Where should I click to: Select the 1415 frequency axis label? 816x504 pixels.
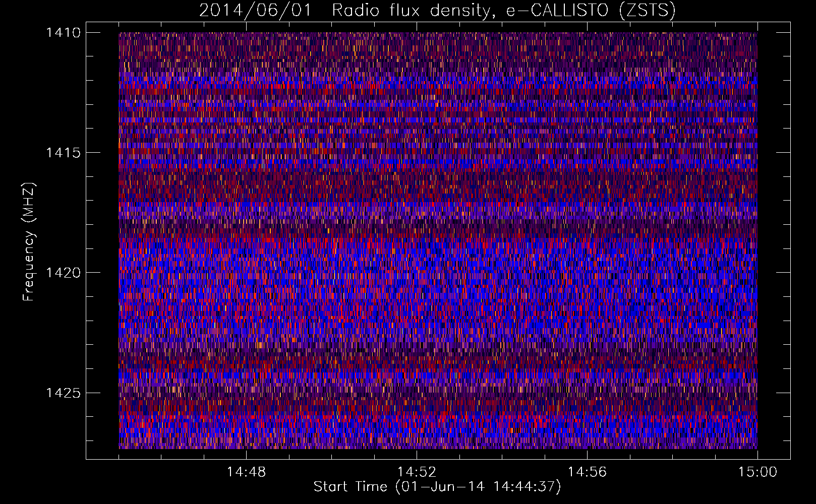coord(63,153)
